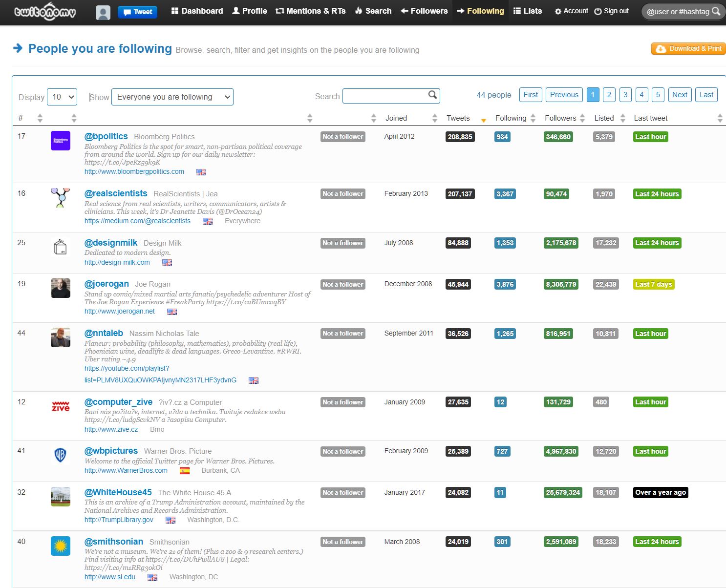Click the flag icon in the @bpolitics row
Screen dimensions: 726x588
pyautogui.click(x=201, y=172)
